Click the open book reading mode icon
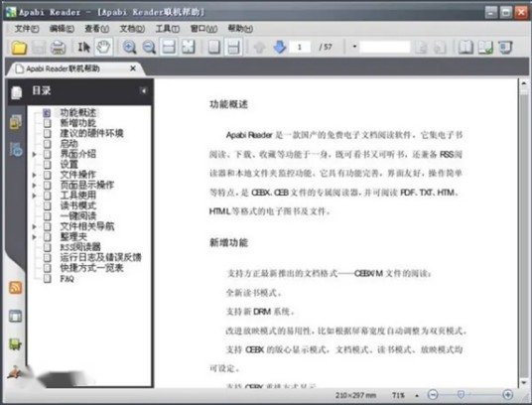Viewport: 532px width, 405px height. (x=465, y=47)
